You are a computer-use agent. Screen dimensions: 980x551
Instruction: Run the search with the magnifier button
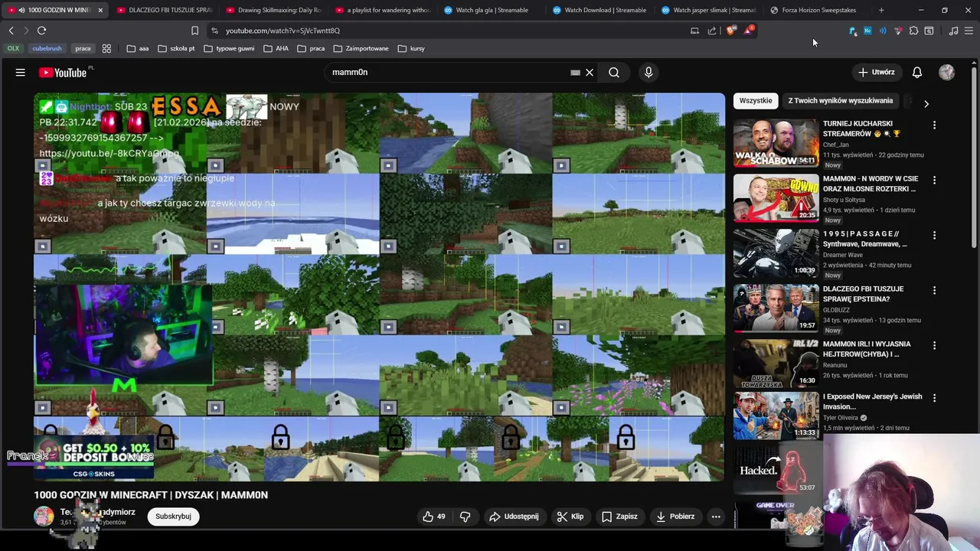pos(614,73)
